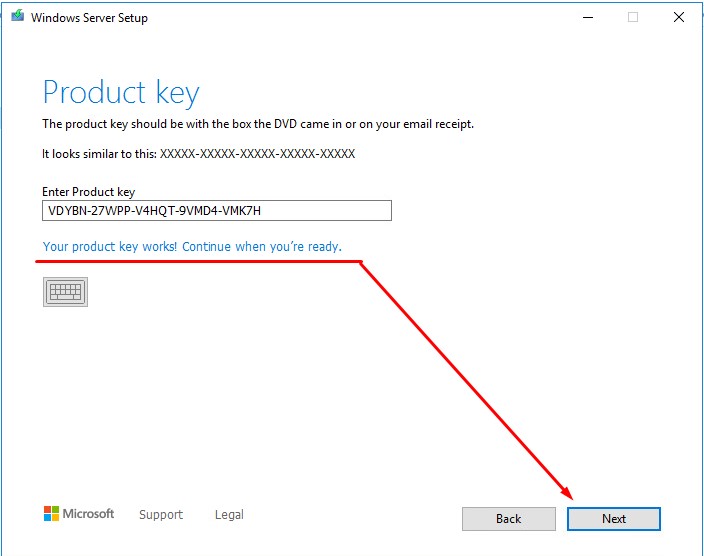
Task: Click the large "Product key" heading
Action: click(121, 93)
